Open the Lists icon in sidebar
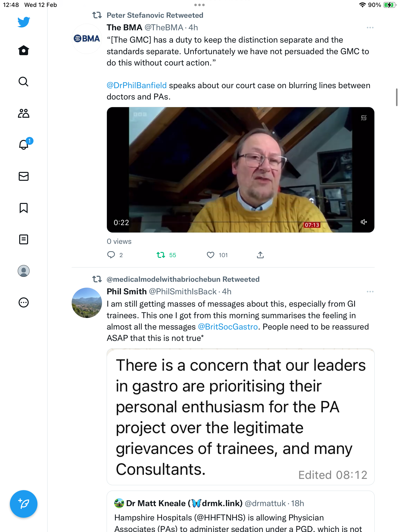Image resolution: width=399 pixels, height=532 pixels. (24, 239)
